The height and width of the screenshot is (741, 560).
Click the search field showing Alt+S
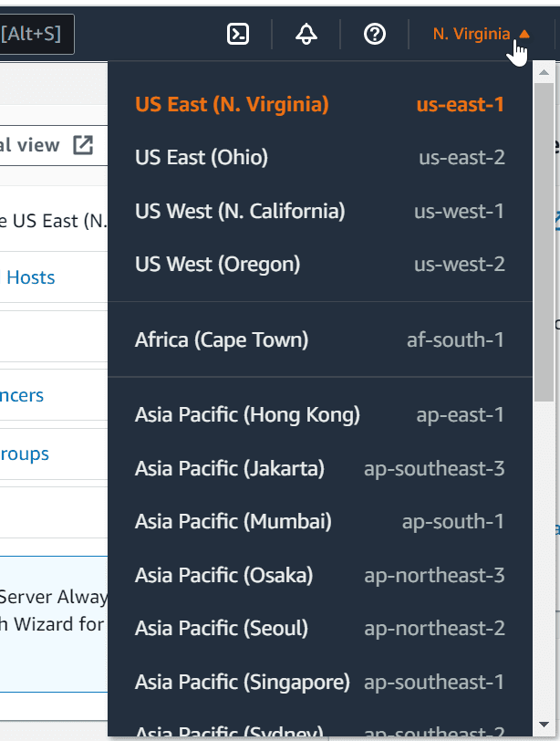(36, 35)
